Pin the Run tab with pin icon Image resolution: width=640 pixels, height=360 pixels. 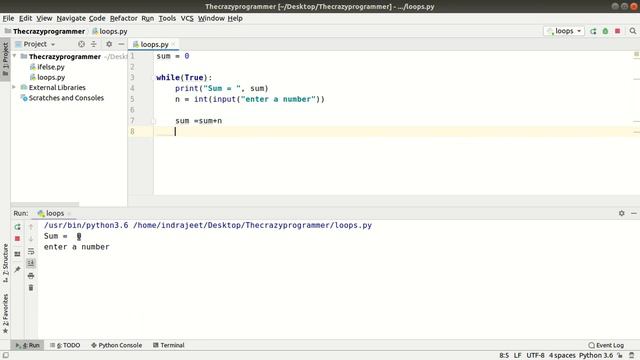(18, 269)
